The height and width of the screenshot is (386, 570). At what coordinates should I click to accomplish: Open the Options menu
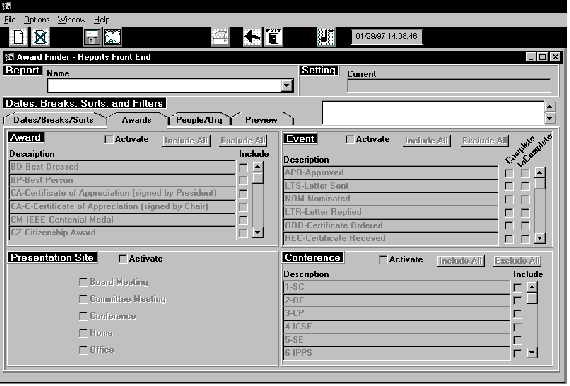point(36,20)
